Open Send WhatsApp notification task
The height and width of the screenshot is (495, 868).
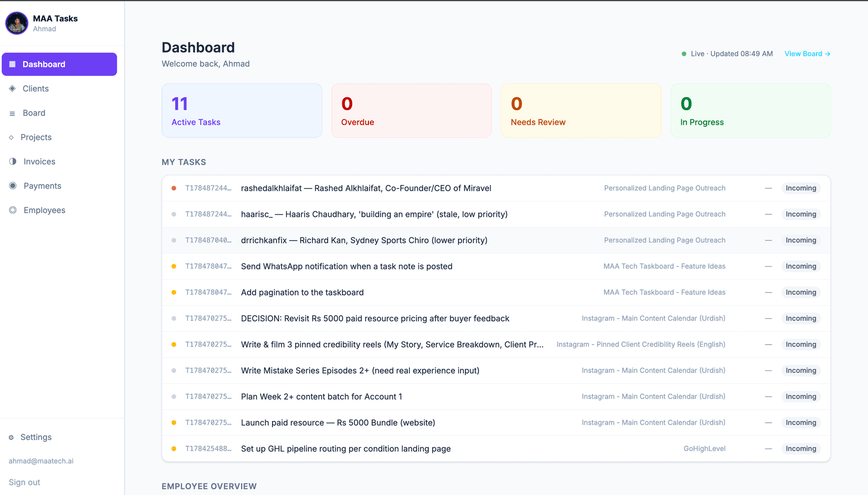[x=496, y=266]
